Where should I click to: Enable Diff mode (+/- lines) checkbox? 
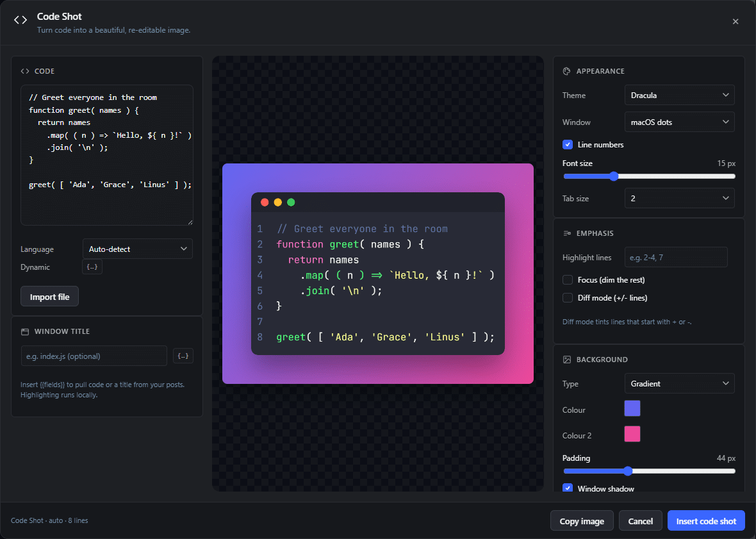pyautogui.click(x=568, y=298)
